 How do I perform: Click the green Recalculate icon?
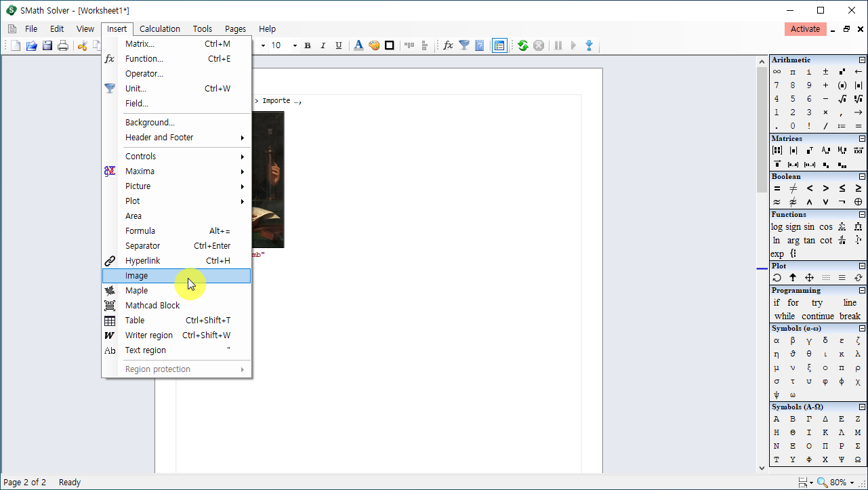[523, 45]
